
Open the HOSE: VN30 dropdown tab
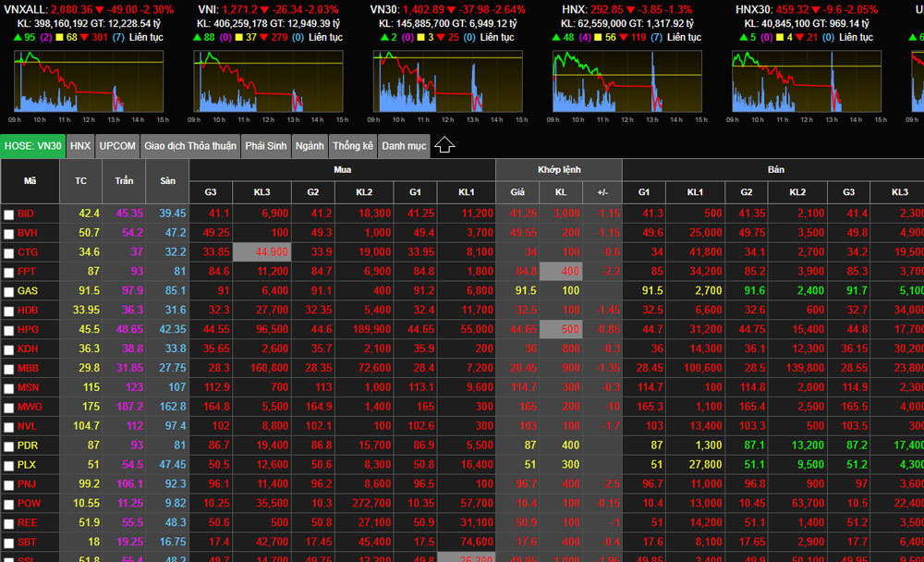click(33, 146)
